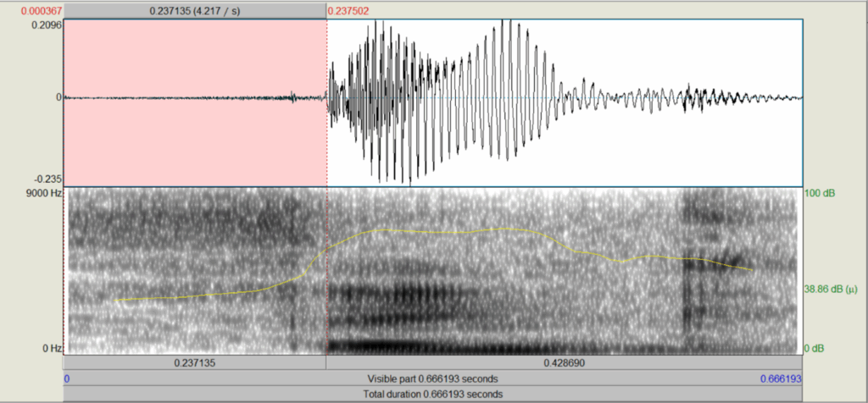Click the yellow intensity curve at its plateau
Screen dimensions: 868x403
click(x=441, y=230)
